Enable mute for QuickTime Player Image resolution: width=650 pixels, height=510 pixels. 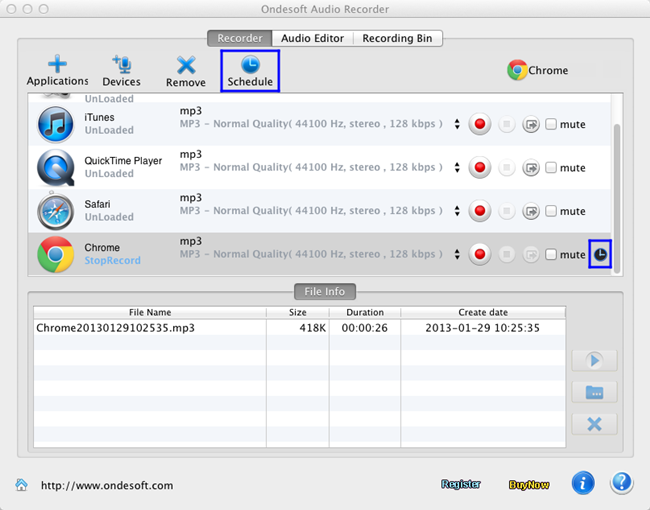[551, 168]
